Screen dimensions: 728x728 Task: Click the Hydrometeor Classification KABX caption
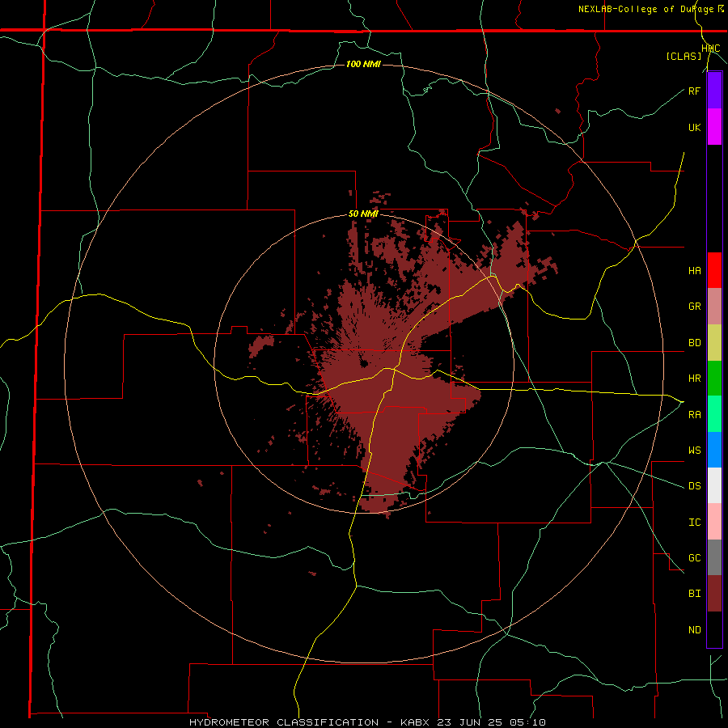(x=367, y=722)
